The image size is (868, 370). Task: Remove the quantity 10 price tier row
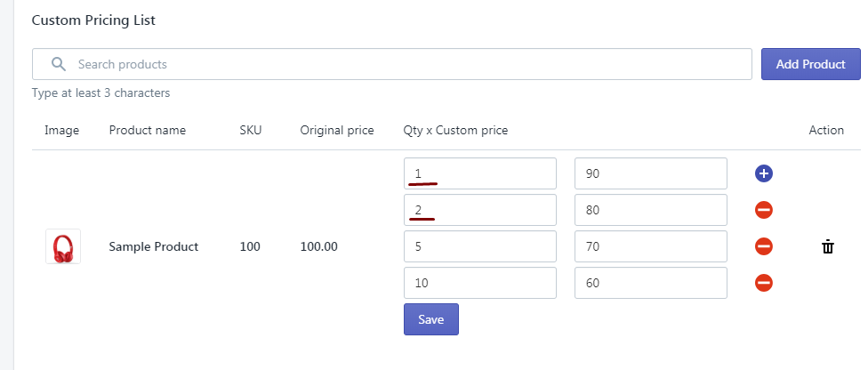(763, 283)
